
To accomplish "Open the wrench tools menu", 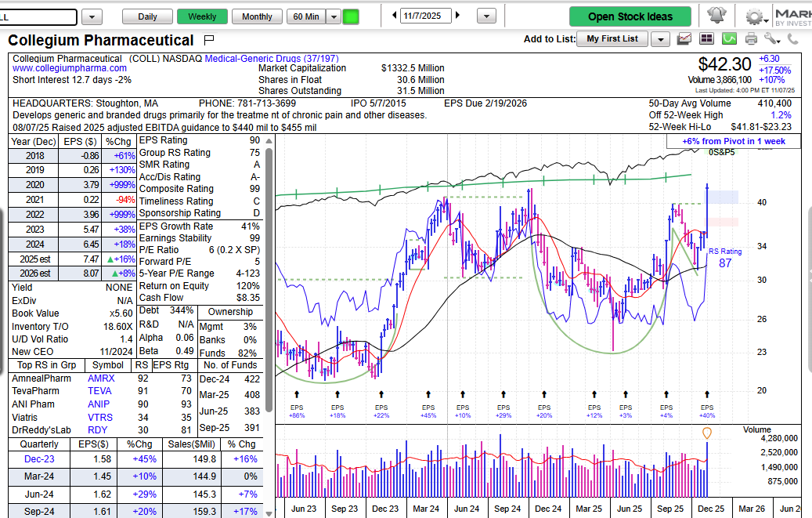I will click(770, 38).
